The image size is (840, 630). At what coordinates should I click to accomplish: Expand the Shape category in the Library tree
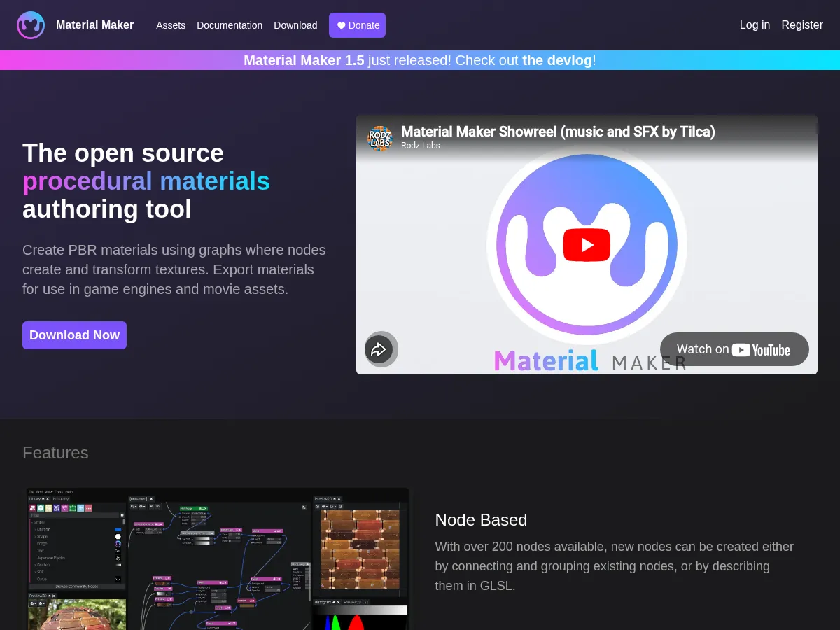point(35,536)
